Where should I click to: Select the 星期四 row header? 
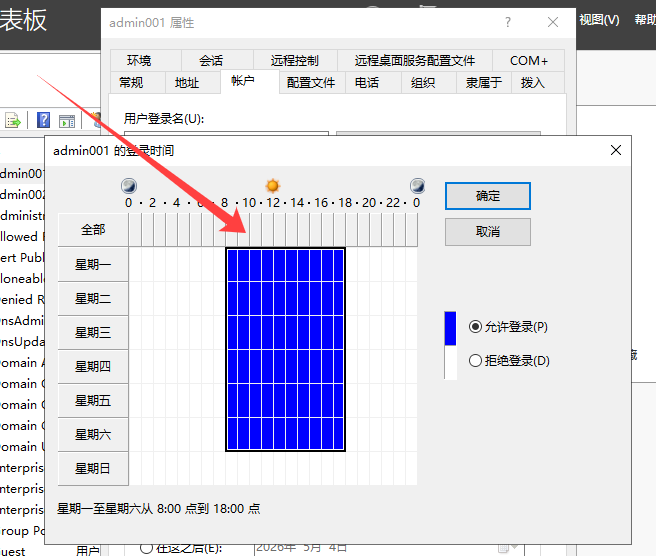(93, 367)
